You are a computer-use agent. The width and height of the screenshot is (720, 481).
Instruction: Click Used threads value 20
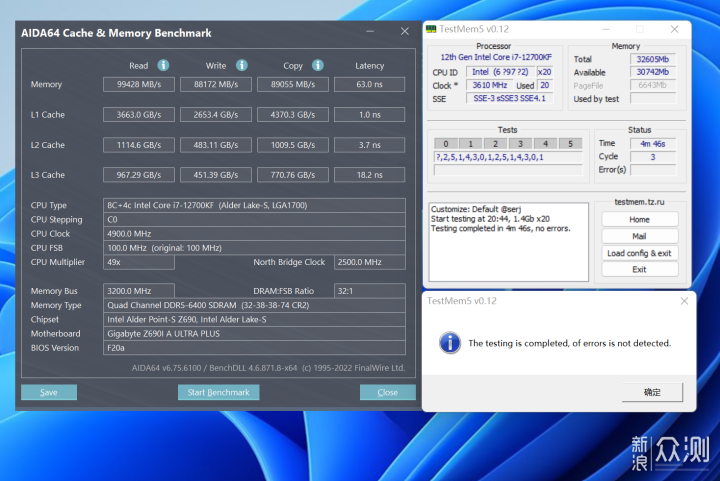545,85
